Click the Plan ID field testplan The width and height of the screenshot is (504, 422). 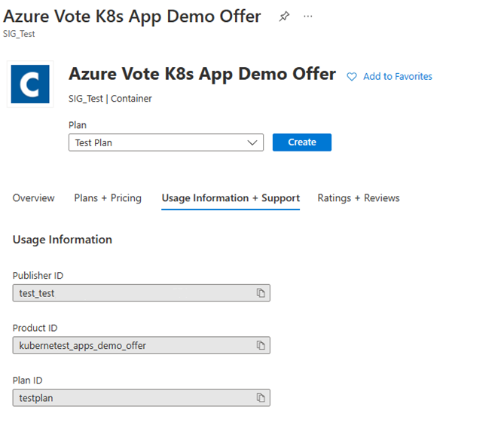pyautogui.click(x=133, y=397)
